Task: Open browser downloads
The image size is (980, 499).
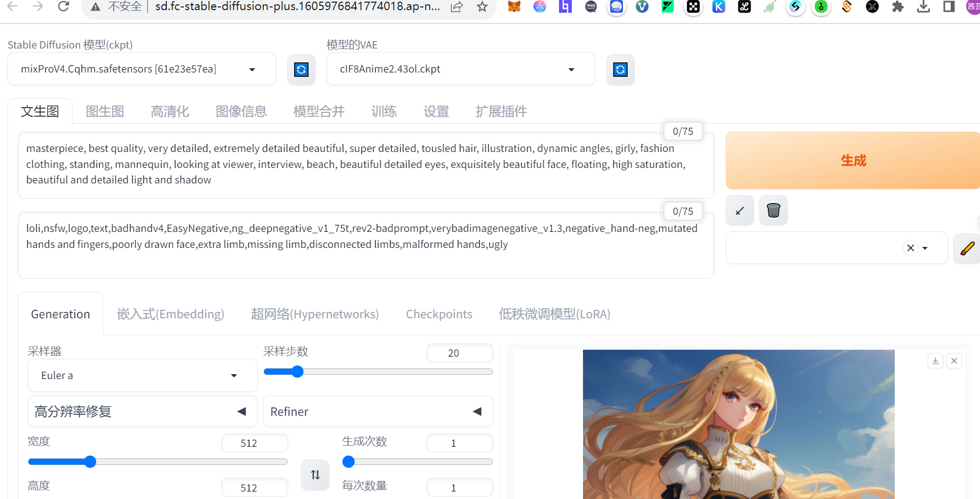Action: [924, 7]
